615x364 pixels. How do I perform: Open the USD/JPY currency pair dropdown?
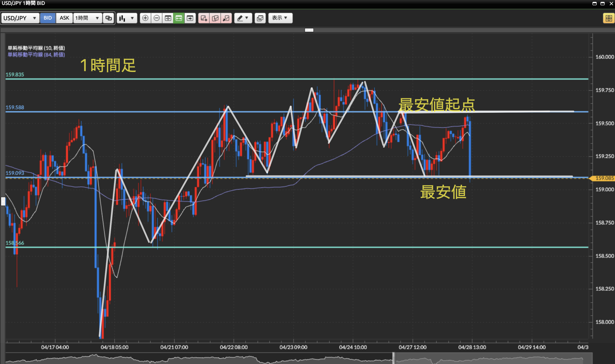point(20,18)
